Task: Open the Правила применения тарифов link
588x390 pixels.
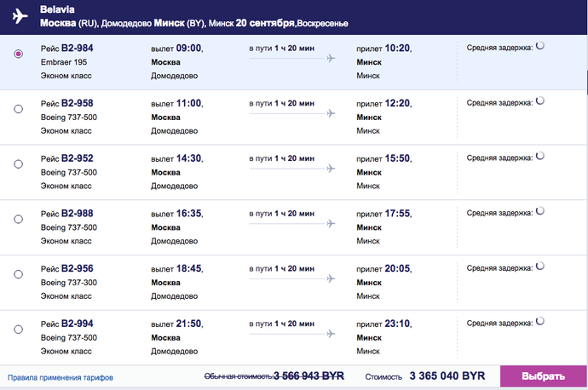Action: 61,377
